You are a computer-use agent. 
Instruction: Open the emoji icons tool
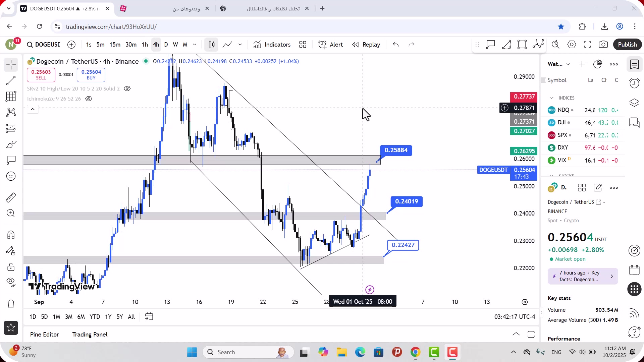11,176
